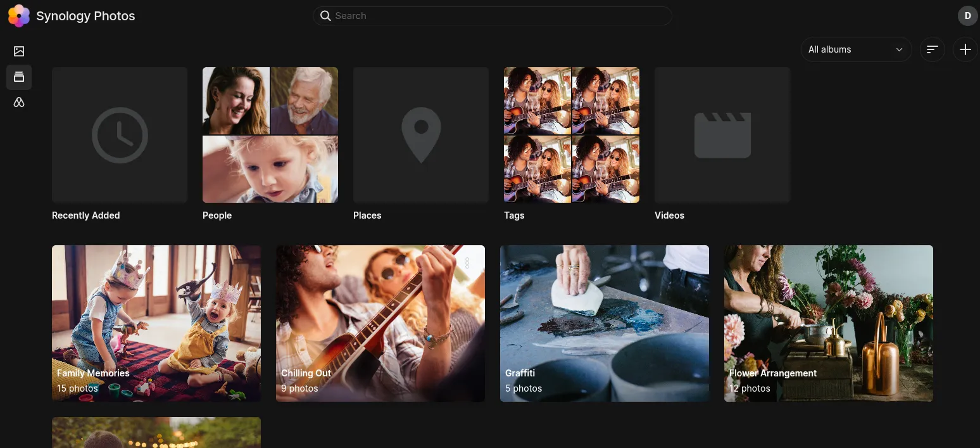Open the Synology Photos logo
The image size is (980, 448).
click(x=18, y=16)
